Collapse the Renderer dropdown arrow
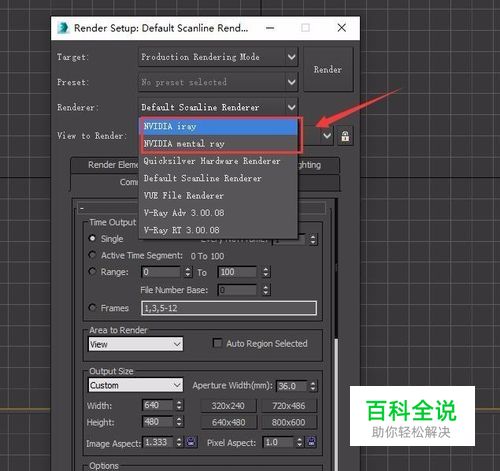500x471 pixels. (291, 107)
